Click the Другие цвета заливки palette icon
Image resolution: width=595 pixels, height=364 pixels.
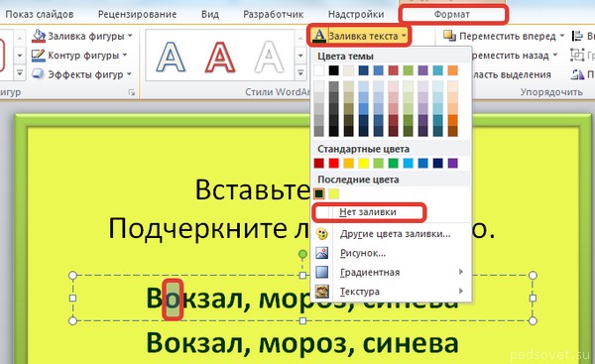(x=321, y=234)
